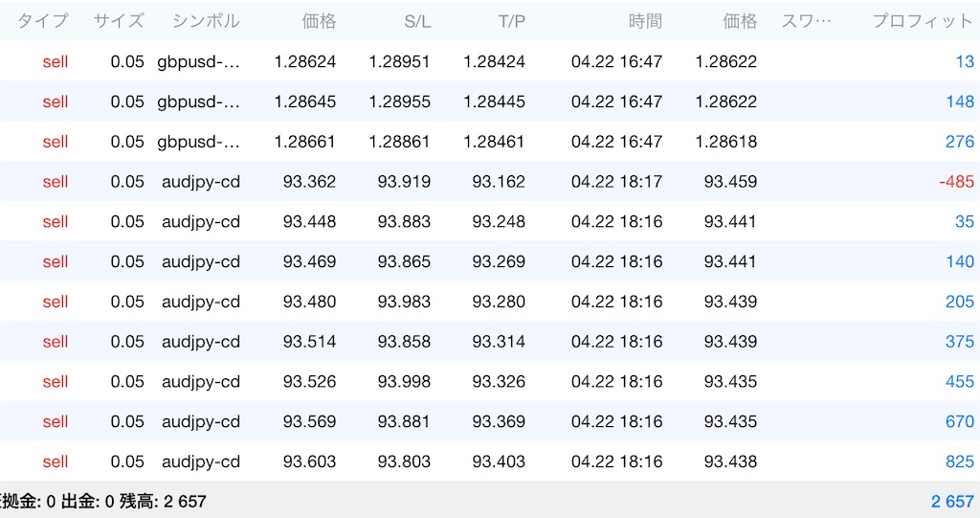The height and width of the screenshot is (518, 980).
Task: Click profit value 670
Action: [959, 421]
